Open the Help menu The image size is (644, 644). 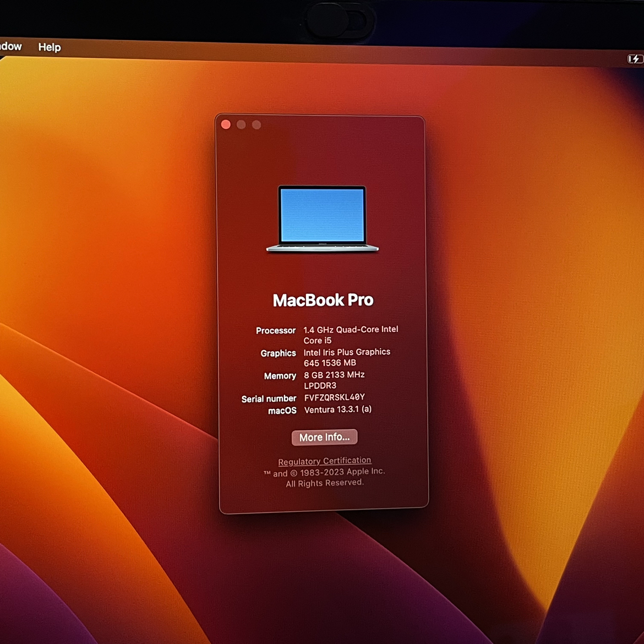coord(50,47)
